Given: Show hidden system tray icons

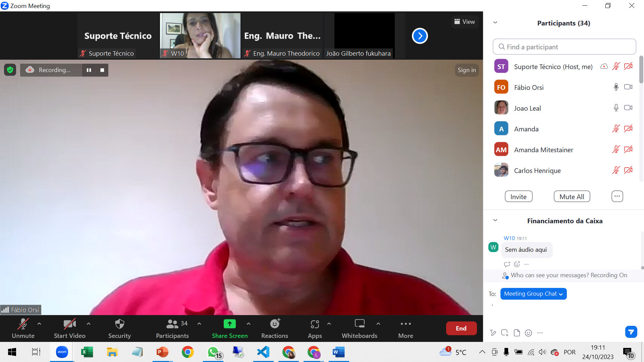Looking at the screenshot, I should click(x=482, y=352).
